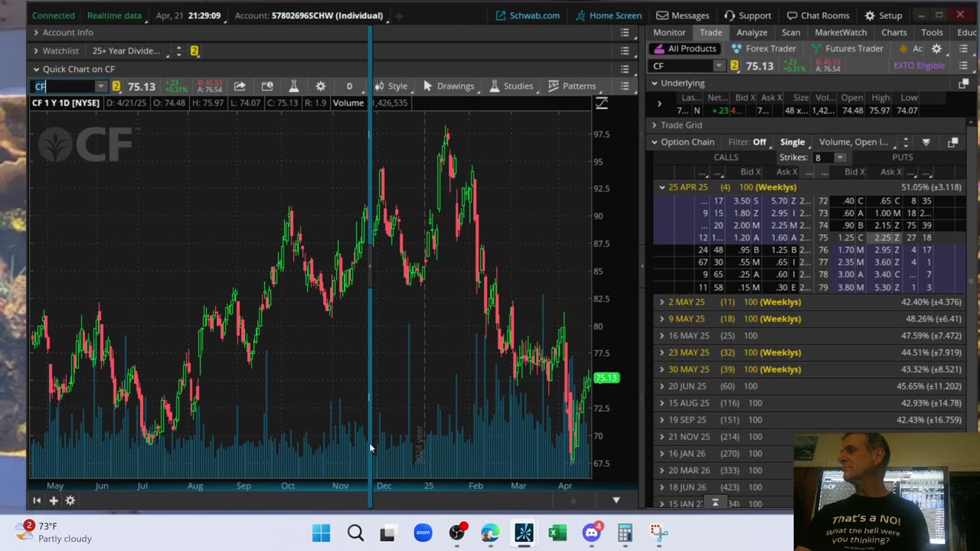Open the chart flask (thinkScript) icon
The image size is (980, 551).
point(293,86)
